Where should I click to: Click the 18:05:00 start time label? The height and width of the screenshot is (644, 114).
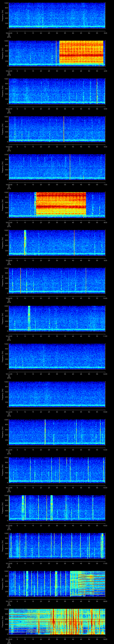pos(9,147)
